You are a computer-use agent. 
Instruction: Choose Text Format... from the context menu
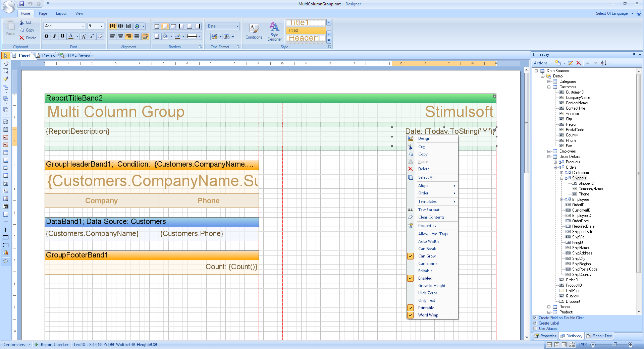[x=430, y=210]
